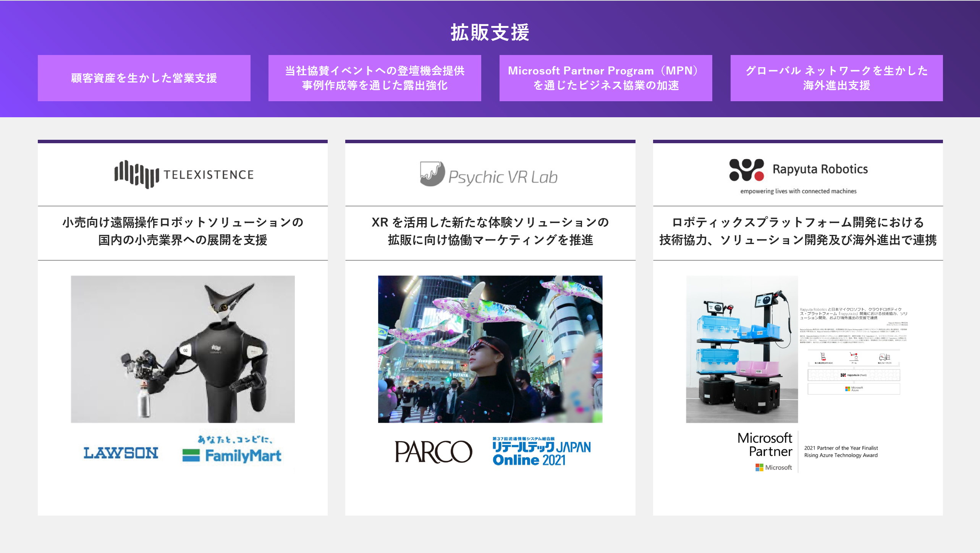The image size is (980, 553).
Task: Click the LAWSON logo
Action: coord(121,453)
